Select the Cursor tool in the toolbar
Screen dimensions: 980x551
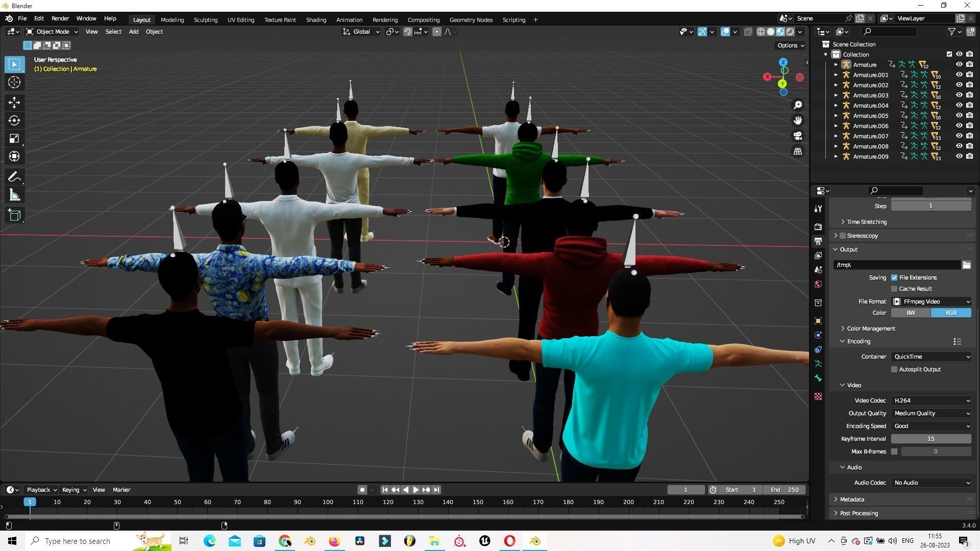tap(14, 82)
